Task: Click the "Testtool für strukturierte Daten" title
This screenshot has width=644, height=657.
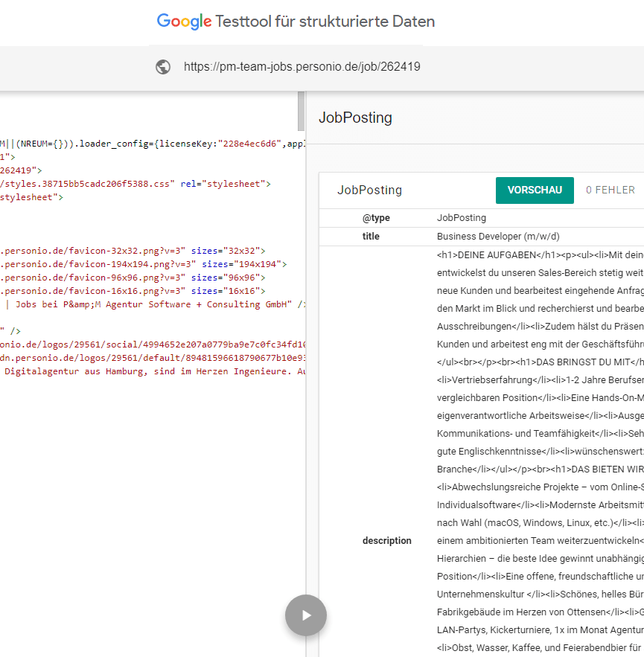Action: [325, 22]
